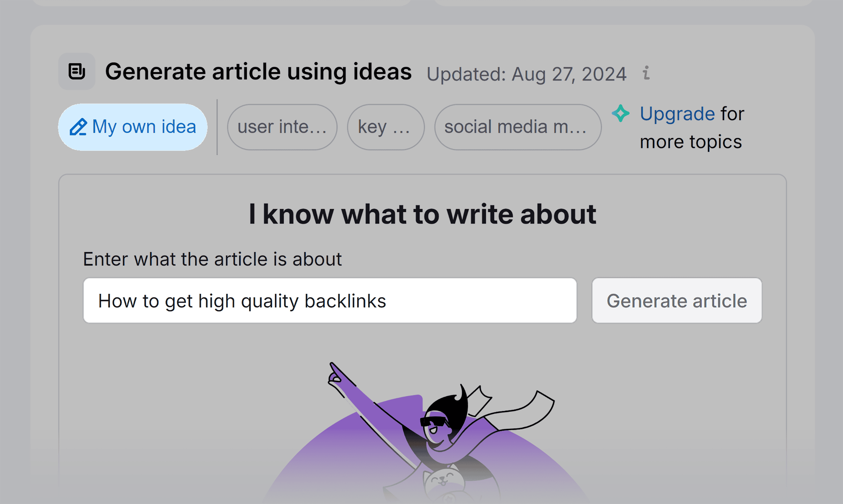Switch to the "social media m…" suggestion tab
The image size is (843, 504).
coord(517,126)
